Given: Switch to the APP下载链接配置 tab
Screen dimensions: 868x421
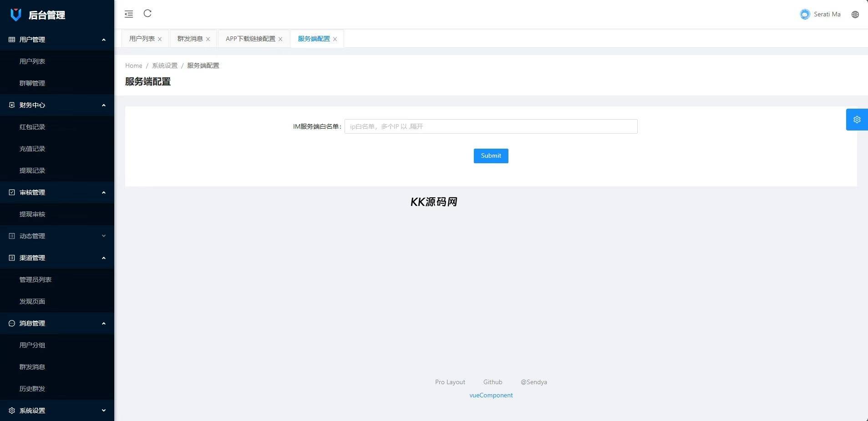Looking at the screenshot, I should click(250, 39).
